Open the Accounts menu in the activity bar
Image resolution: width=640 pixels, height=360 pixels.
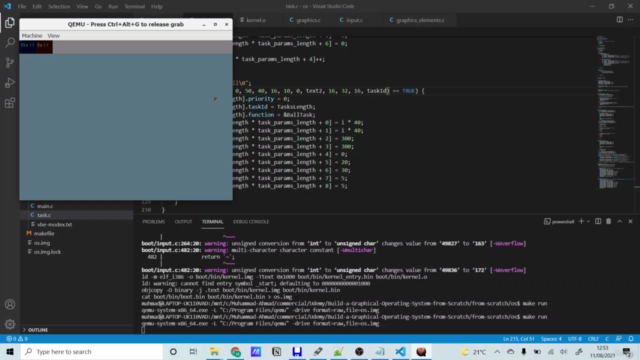click(x=10, y=304)
